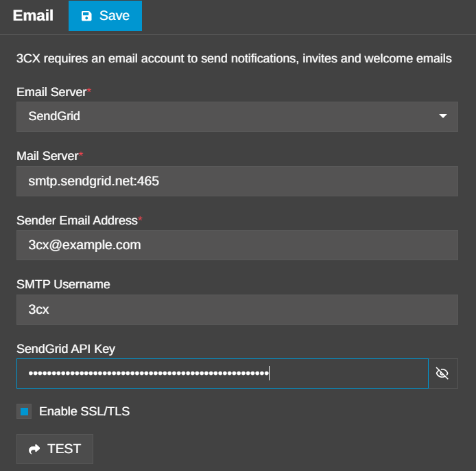Edit the Sender Email Address field
Viewport: 476px width, 471px height.
pos(237,245)
